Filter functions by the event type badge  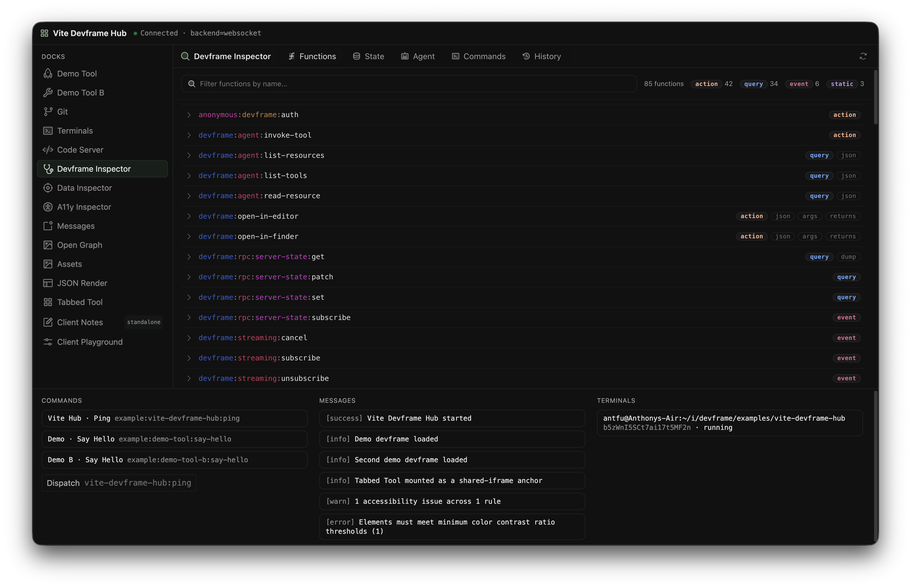pyautogui.click(x=799, y=84)
